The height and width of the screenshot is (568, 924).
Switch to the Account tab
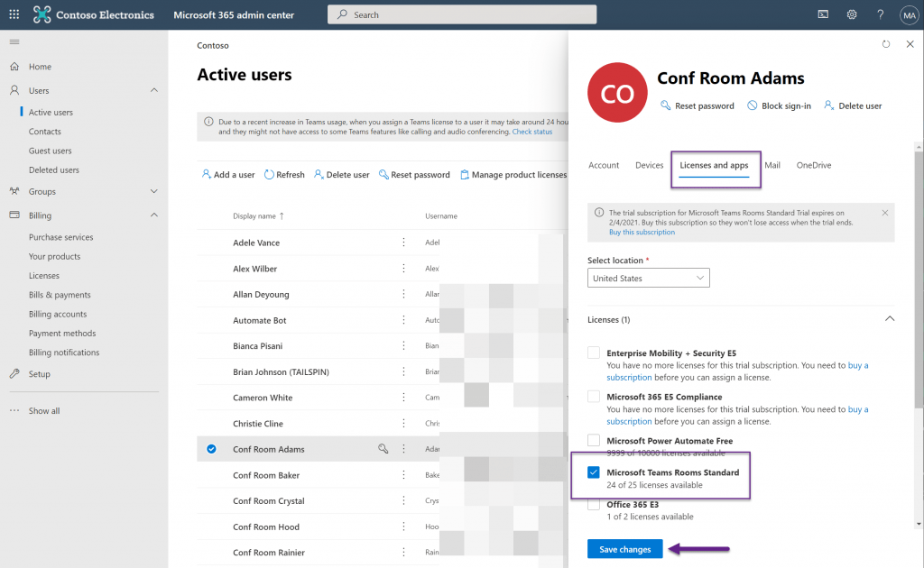[x=604, y=165]
